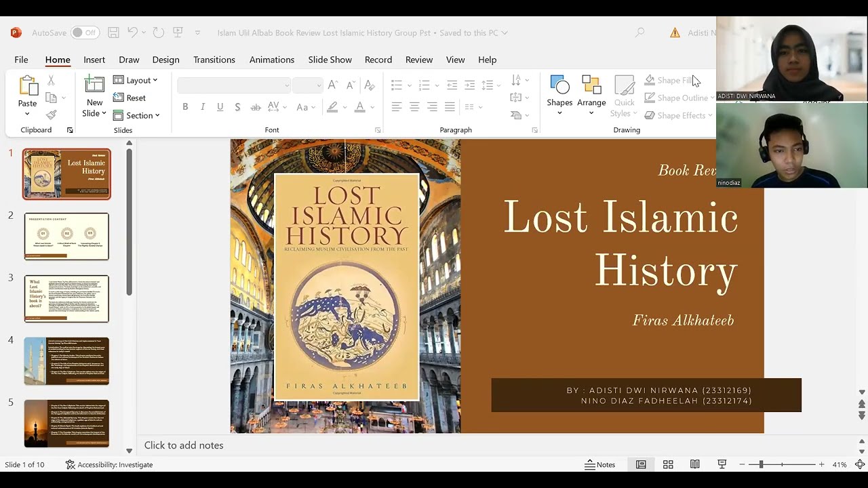Open the font name combo box
868x488 pixels.
click(234, 85)
